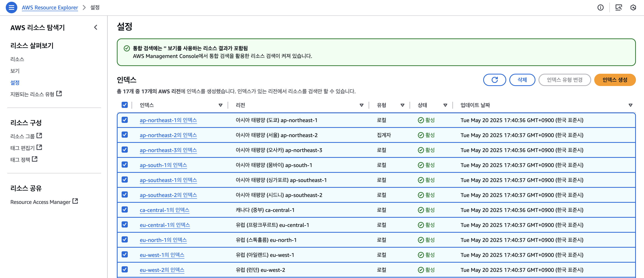Screen dimensions: 644x278
Task: Toggle the select-all checkbox in table header
Action: tap(124, 105)
